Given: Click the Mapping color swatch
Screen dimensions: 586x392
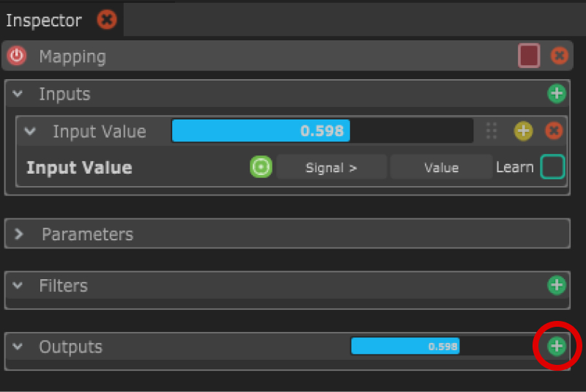Looking at the screenshot, I should click(x=529, y=56).
